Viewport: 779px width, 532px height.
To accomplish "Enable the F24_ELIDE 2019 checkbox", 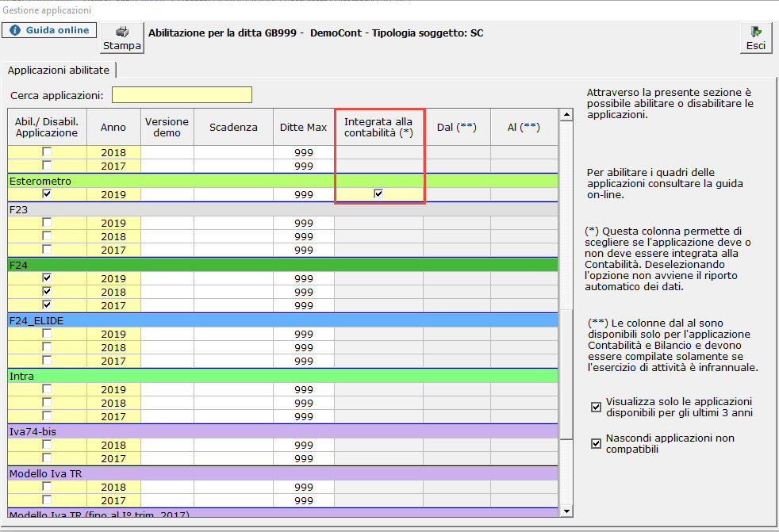I will pos(47,334).
